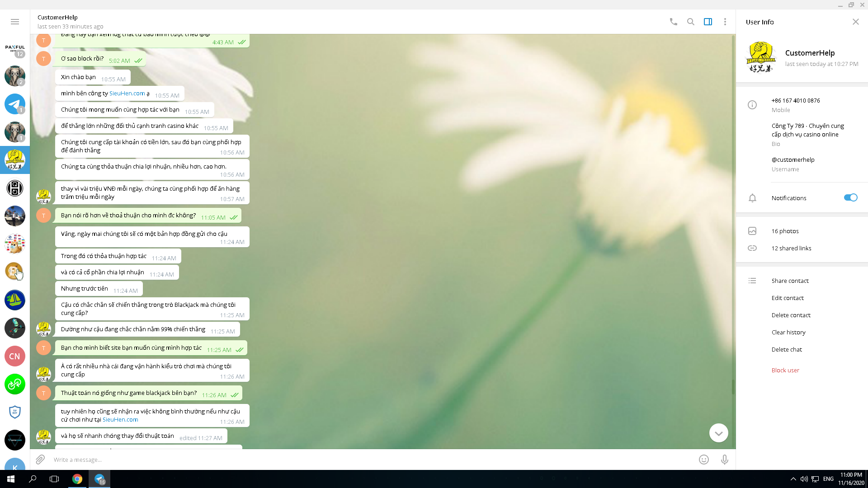Toggle the right info sidebar panel

click(708, 22)
